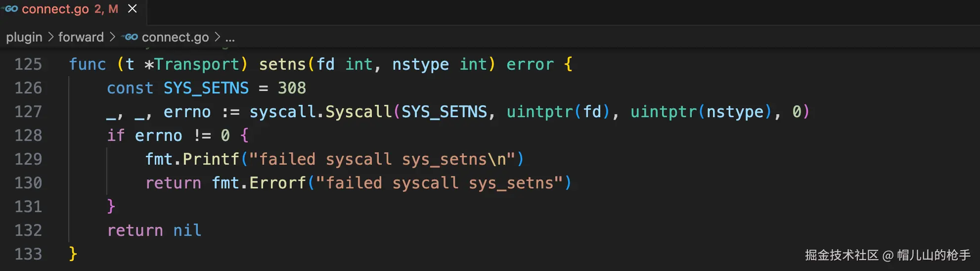This screenshot has width=980, height=271.
Task: Select line number 133 in the gutter
Action: pos(28,254)
